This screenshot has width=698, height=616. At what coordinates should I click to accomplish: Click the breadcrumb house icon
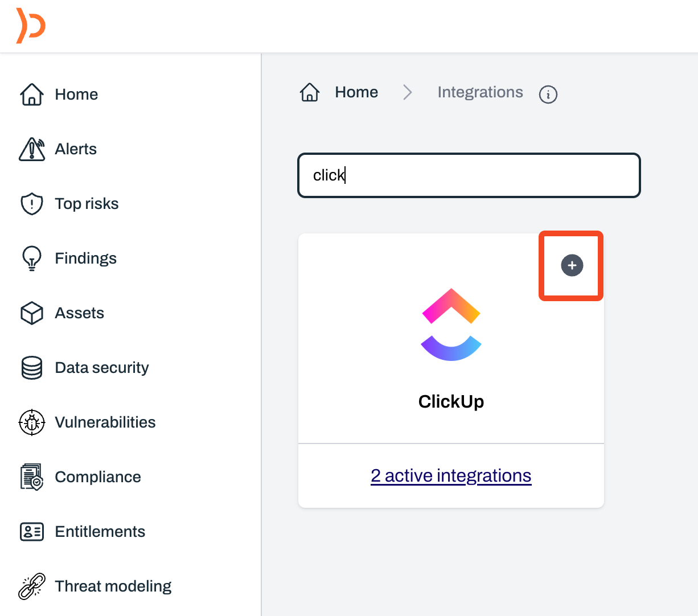[310, 92]
